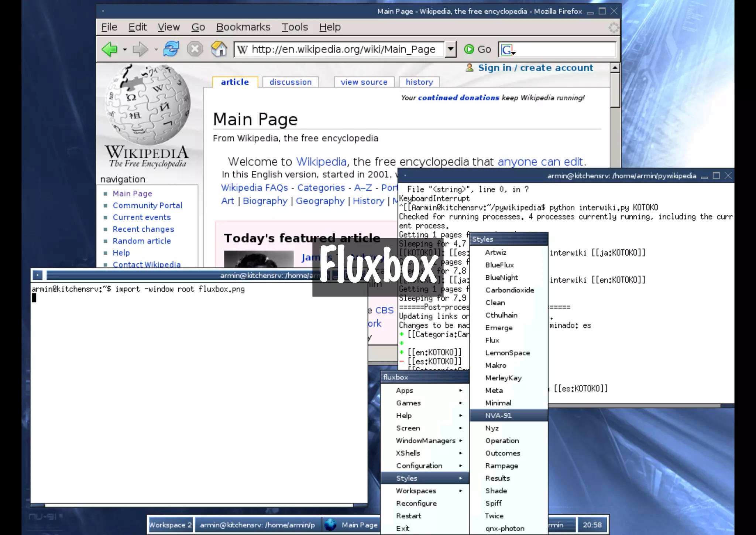Open the Forward history dropdown arrow

coord(156,50)
